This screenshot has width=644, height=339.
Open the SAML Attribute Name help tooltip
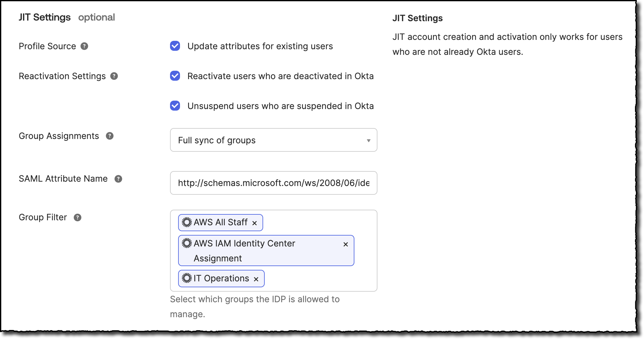[118, 179]
